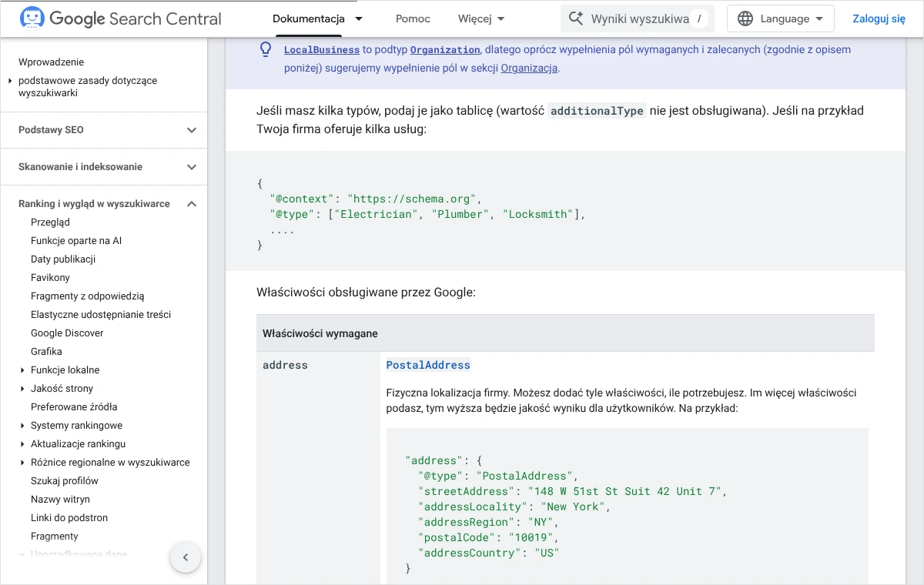Open Przegląd in the sidebar

click(50, 222)
